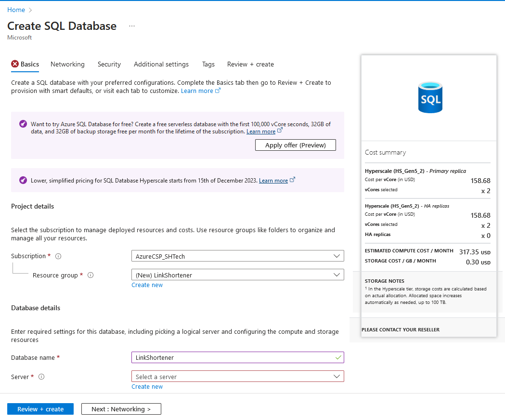Screen dimensions: 505x420
Task: Click the external link icon after free offer Learn more
Action: click(280, 131)
